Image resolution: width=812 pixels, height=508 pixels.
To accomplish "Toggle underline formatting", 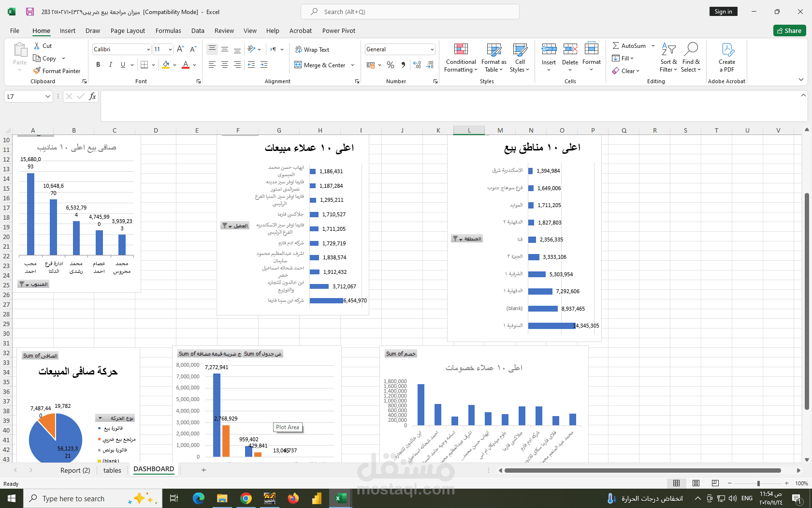I will click(123, 65).
